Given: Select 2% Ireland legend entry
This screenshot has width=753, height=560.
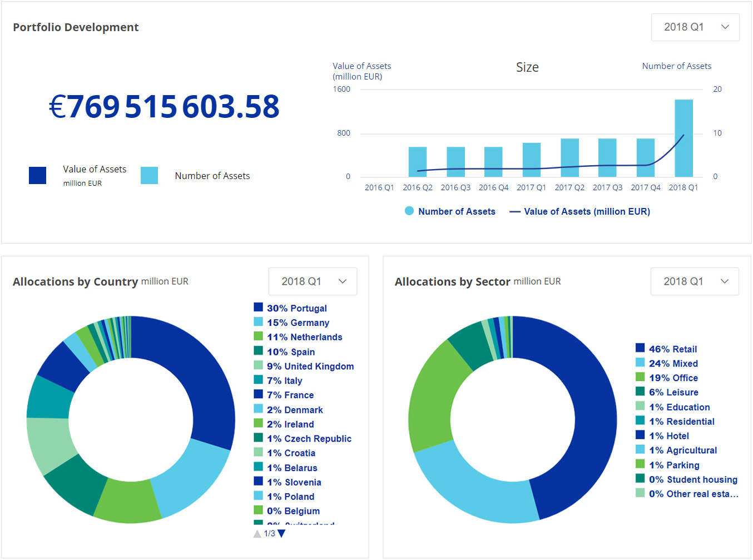Looking at the screenshot, I should coord(284,424).
